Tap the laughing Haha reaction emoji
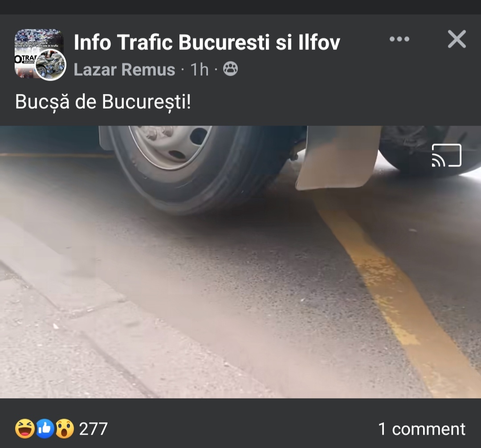The height and width of the screenshot is (448, 481). (25, 429)
